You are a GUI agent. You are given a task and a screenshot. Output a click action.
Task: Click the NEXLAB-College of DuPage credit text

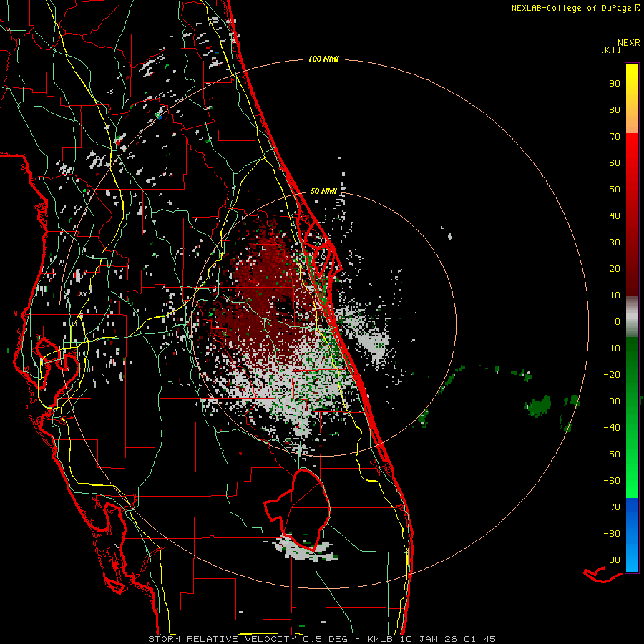(x=575, y=8)
